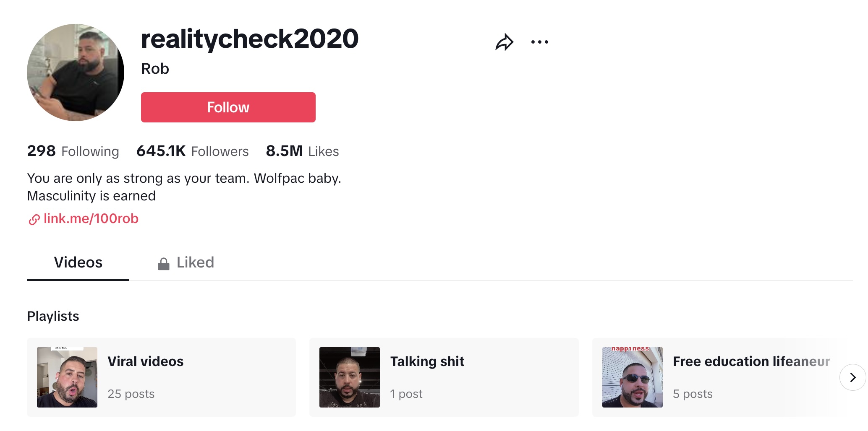Open the Talking shit playlist thumbnail
The image size is (868, 431).
click(350, 377)
